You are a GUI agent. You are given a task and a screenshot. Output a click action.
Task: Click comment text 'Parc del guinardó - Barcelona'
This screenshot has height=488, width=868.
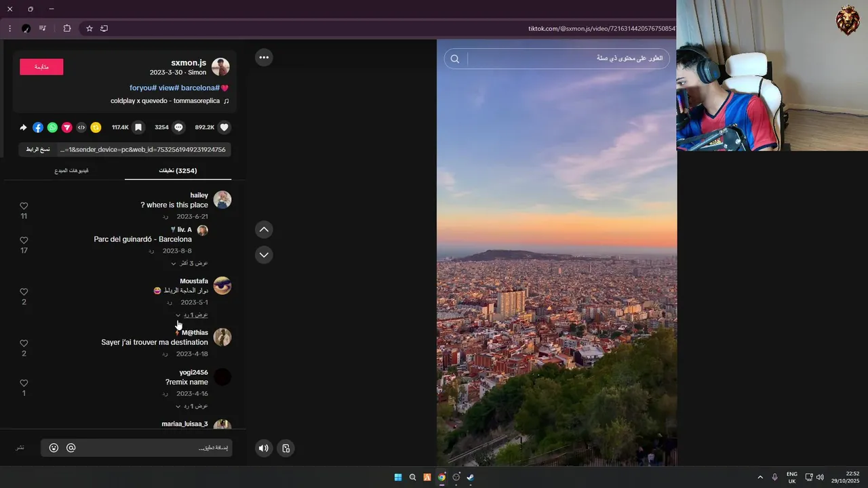[143, 239]
